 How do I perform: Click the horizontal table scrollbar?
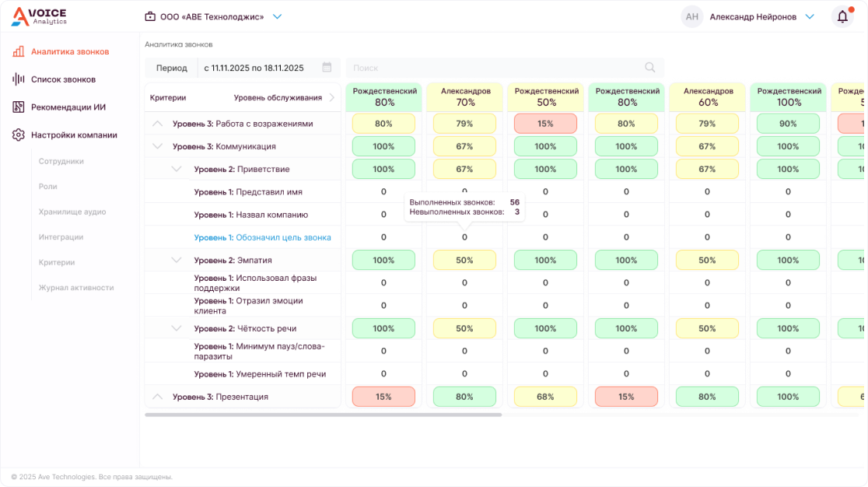point(323,415)
